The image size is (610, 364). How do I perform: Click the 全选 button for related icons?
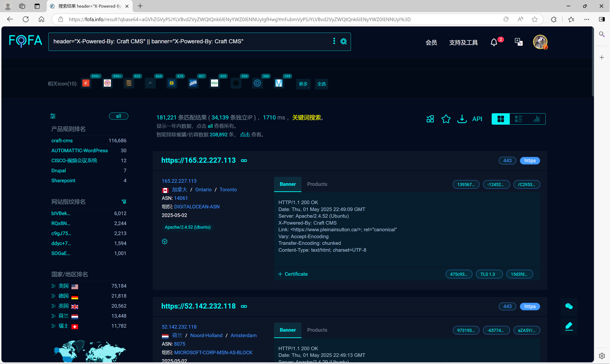(322, 84)
